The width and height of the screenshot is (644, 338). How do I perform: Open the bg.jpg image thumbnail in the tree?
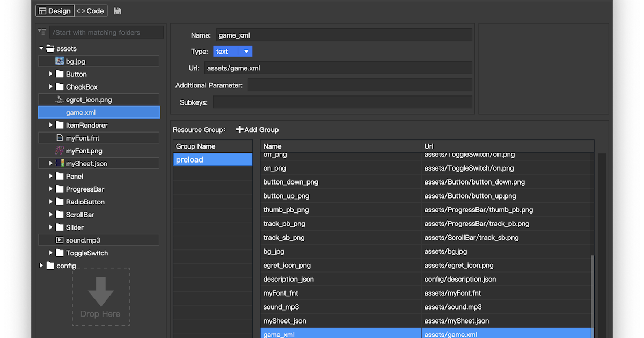click(59, 61)
